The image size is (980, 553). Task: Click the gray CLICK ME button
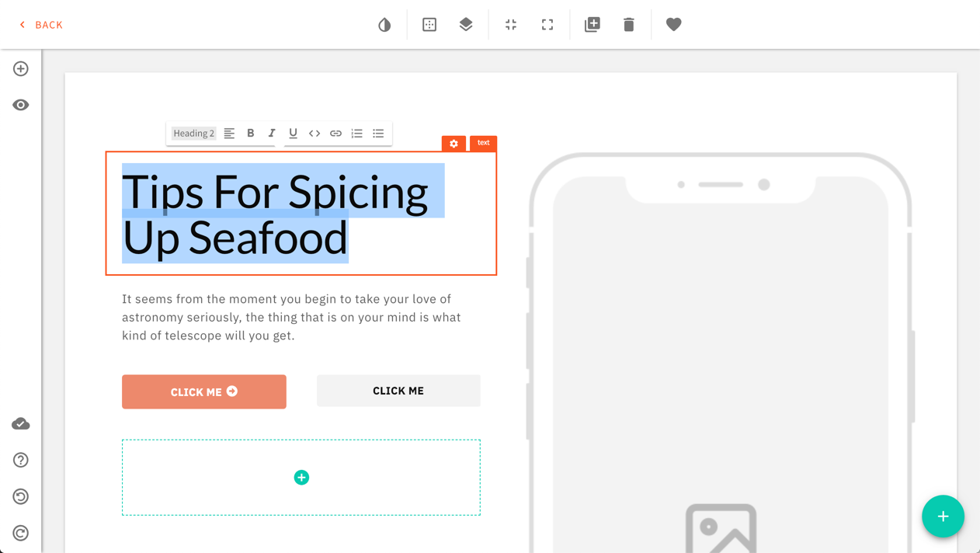[x=398, y=391]
